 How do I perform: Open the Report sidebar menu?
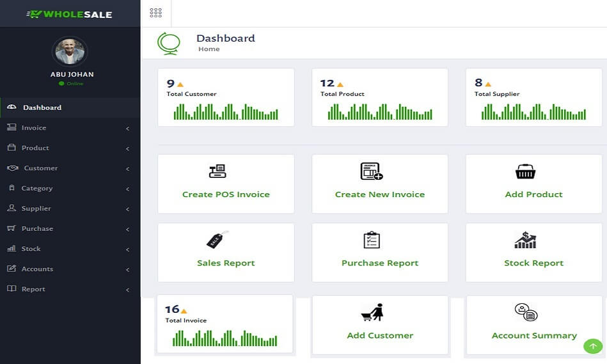[x=70, y=289]
